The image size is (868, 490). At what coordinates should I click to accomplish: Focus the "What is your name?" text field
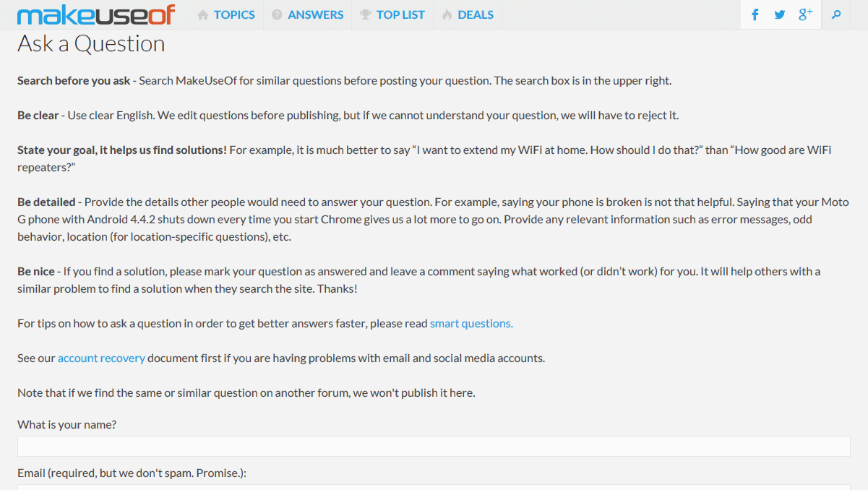pyautogui.click(x=434, y=446)
